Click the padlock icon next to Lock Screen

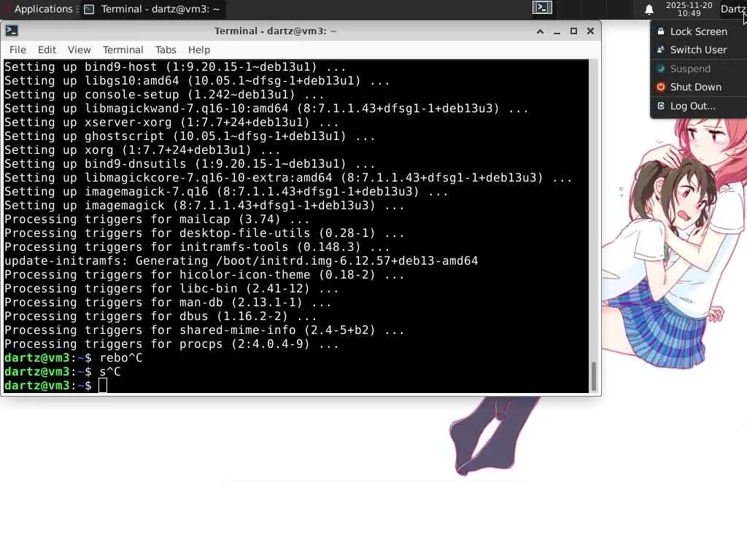coord(661,31)
